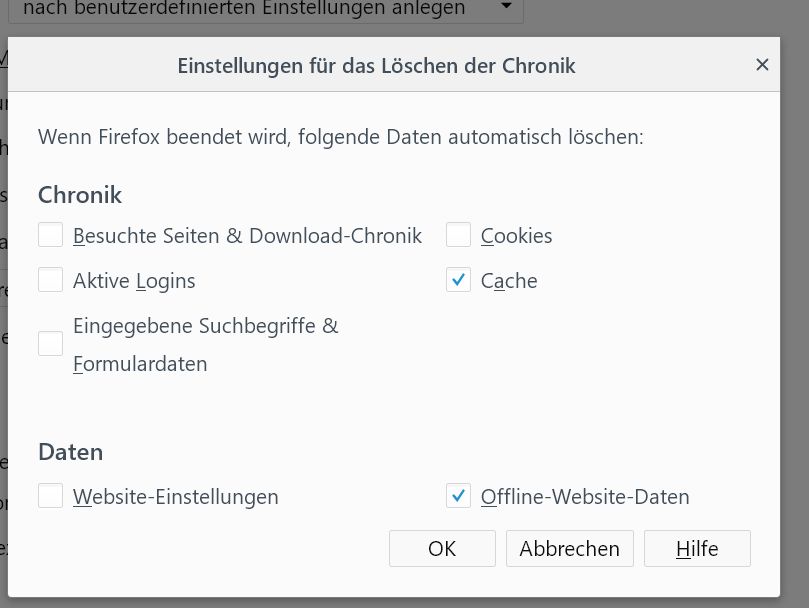Click the Aktive Logins label text
Screen dimensions: 809x608
pos(134,281)
